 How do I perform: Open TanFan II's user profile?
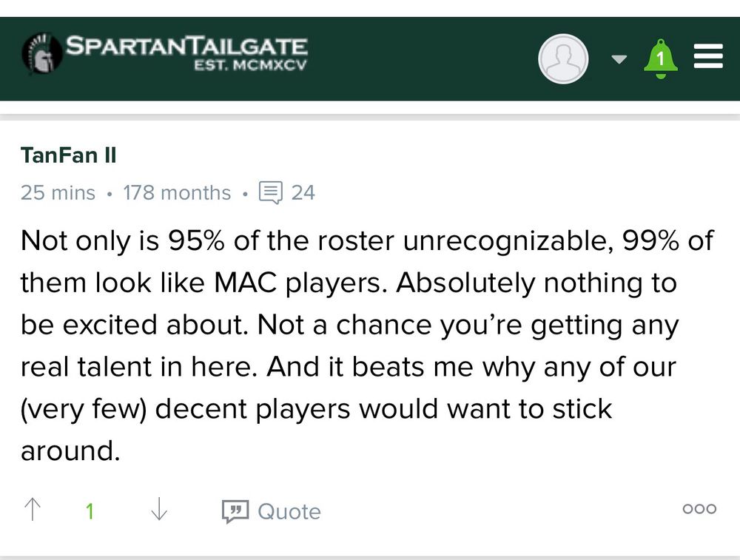68,156
